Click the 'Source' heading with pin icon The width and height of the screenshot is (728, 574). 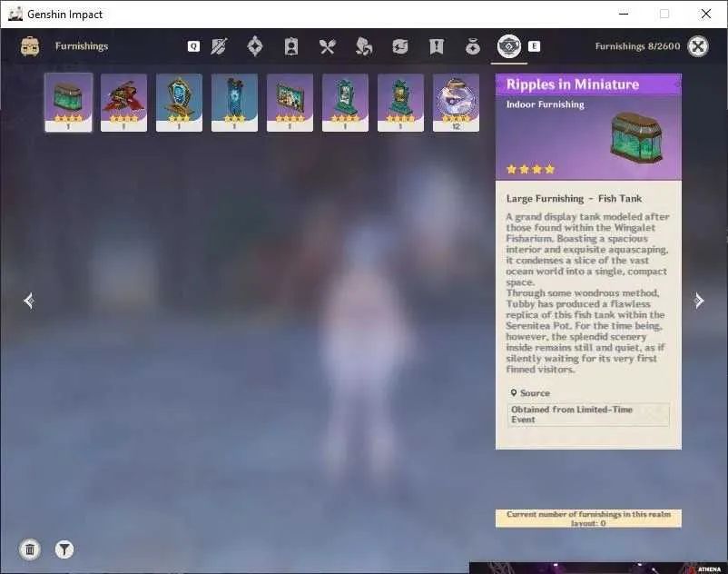(530, 393)
